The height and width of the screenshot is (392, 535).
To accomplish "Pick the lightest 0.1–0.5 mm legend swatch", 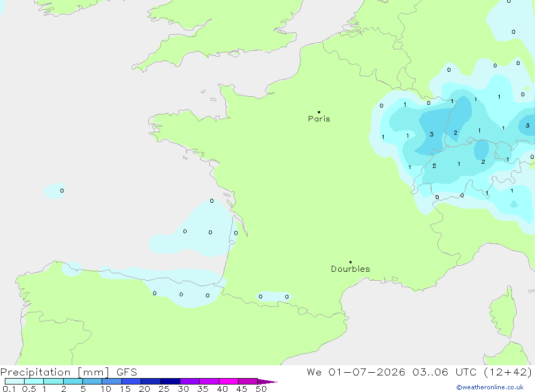I will (14, 381).
